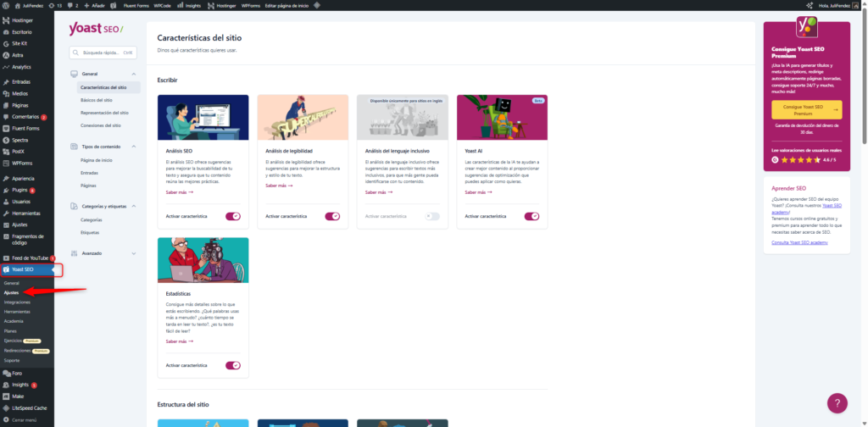This screenshot has height=427, width=868.
Task: Open Yoast SEO Academia submenu
Action: [x=14, y=321]
